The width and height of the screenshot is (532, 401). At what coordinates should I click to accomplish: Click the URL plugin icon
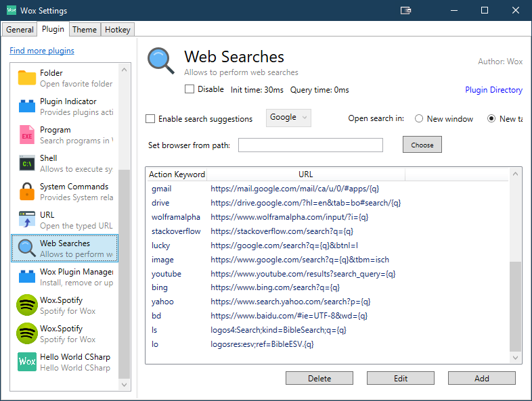(x=27, y=220)
